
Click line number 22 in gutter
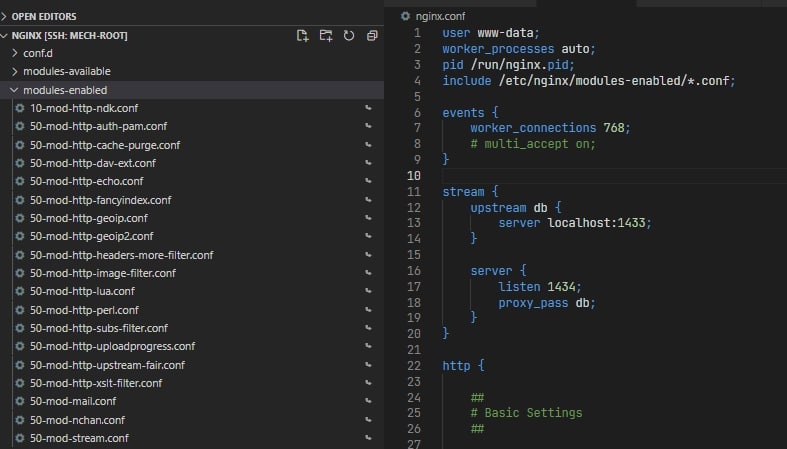point(414,366)
